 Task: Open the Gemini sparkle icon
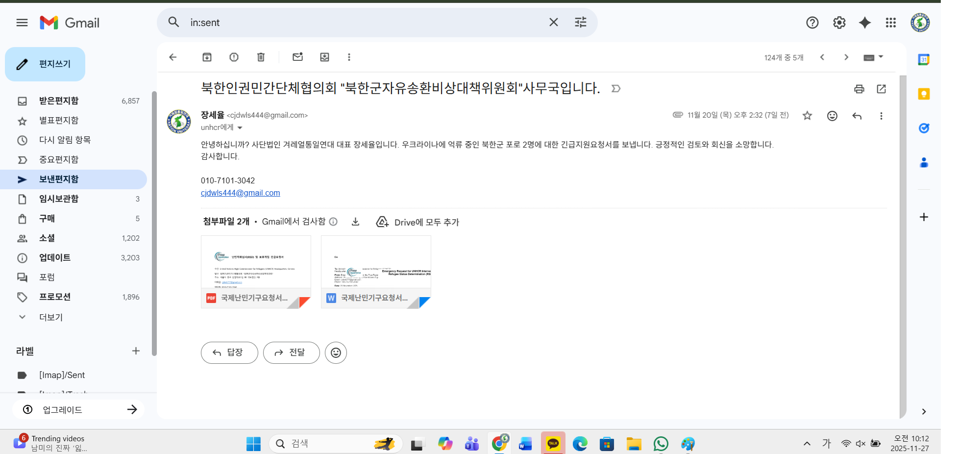pyautogui.click(x=865, y=23)
